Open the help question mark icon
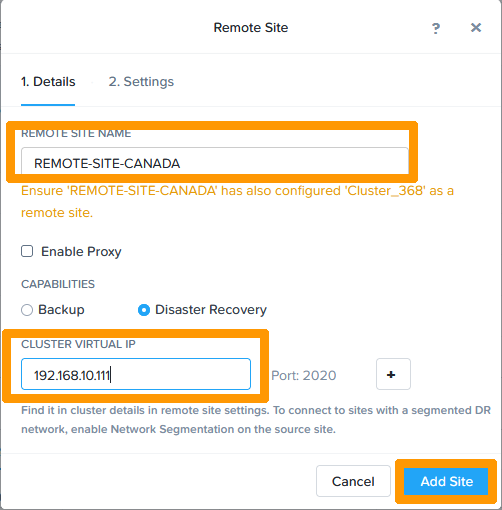The width and height of the screenshot is (502, 510). point(436,28)
